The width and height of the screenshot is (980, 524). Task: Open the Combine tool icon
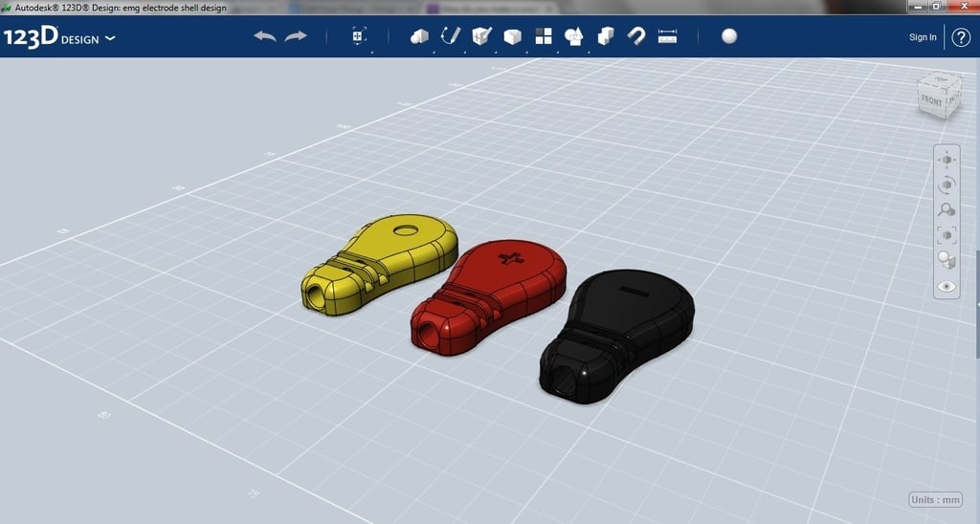(606, 36)
